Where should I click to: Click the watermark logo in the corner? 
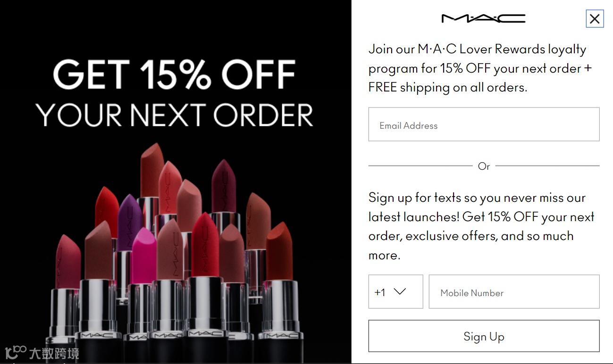[42, 353]
